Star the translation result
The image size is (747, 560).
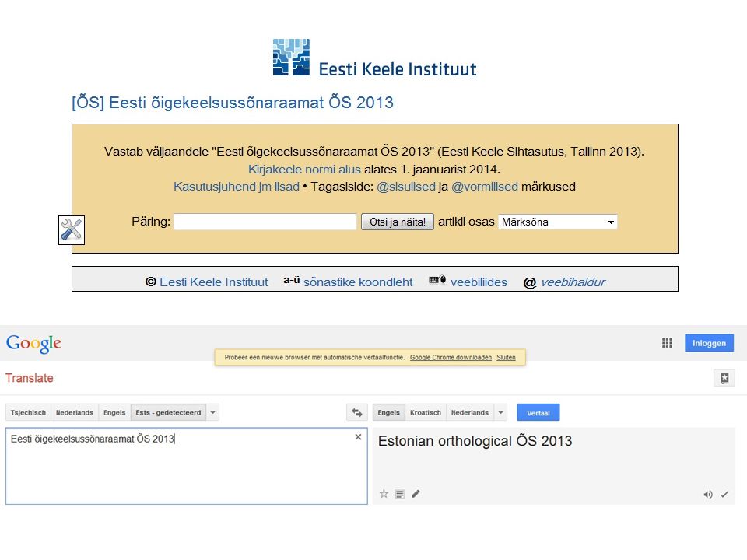coord(384,494)
